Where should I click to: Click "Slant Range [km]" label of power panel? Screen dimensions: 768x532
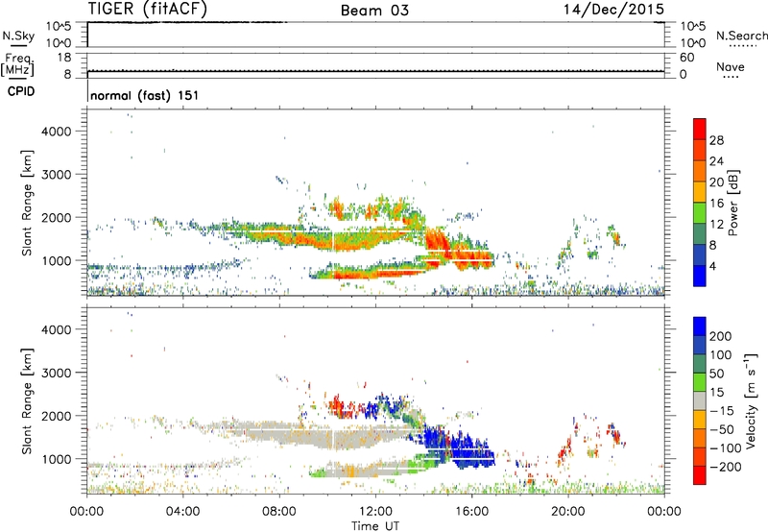(x=27, y=203)
